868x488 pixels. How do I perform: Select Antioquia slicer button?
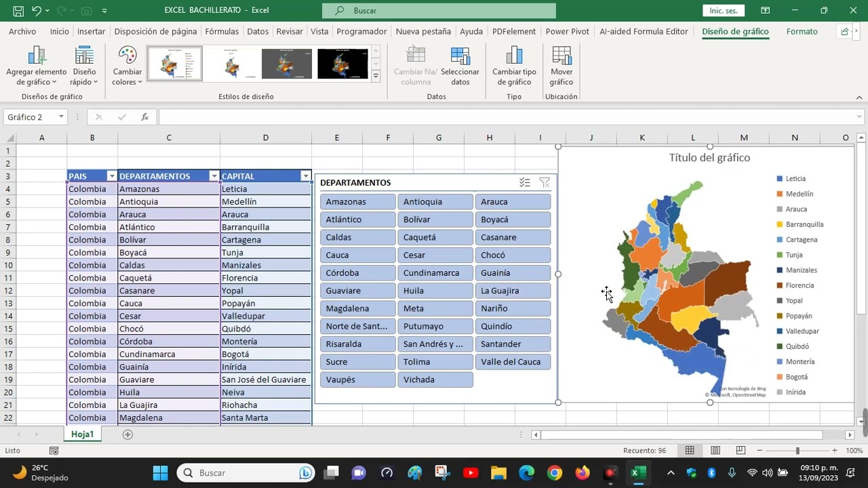pyautogui.click(x=435, y=202)
